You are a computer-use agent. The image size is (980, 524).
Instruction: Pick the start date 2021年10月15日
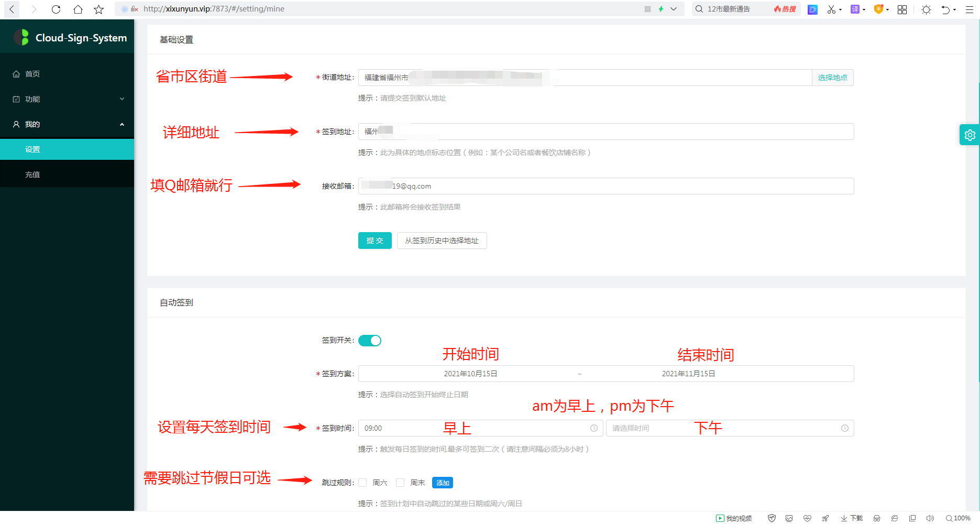[x=470, y=374]
